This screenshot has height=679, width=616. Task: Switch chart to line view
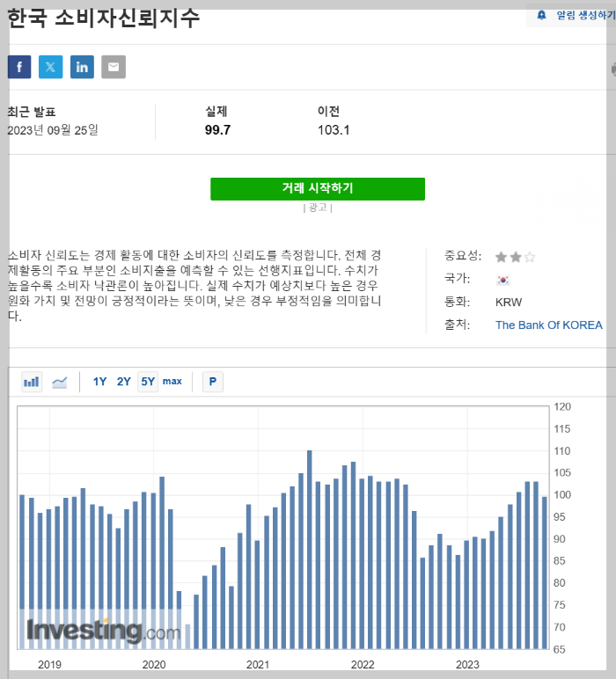click(x=60, y=382)
